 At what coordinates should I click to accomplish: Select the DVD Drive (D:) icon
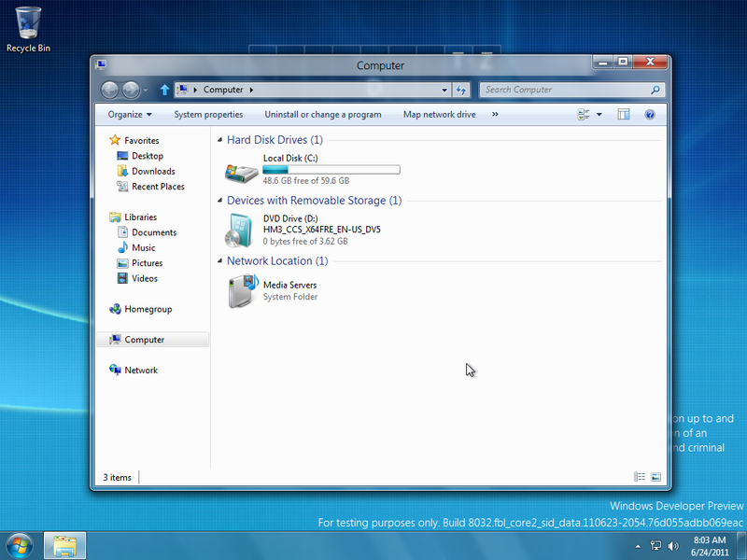(x=242, y=231)
